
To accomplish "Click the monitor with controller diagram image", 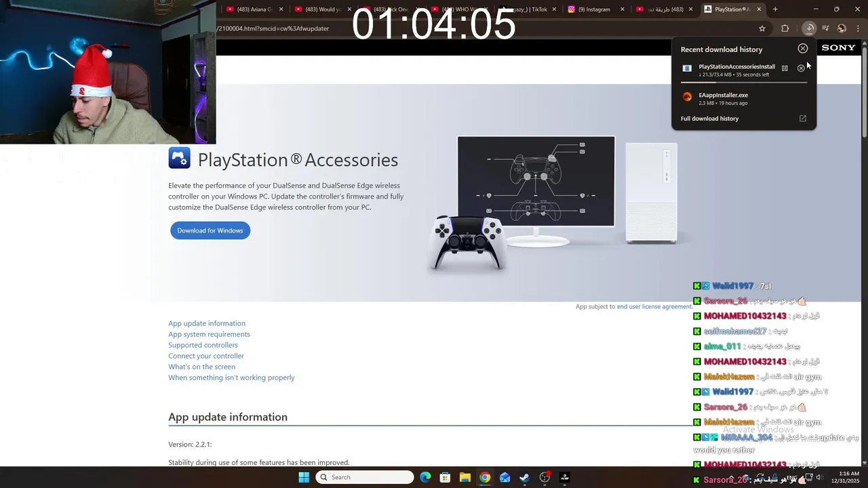I will tap(536, 181).
